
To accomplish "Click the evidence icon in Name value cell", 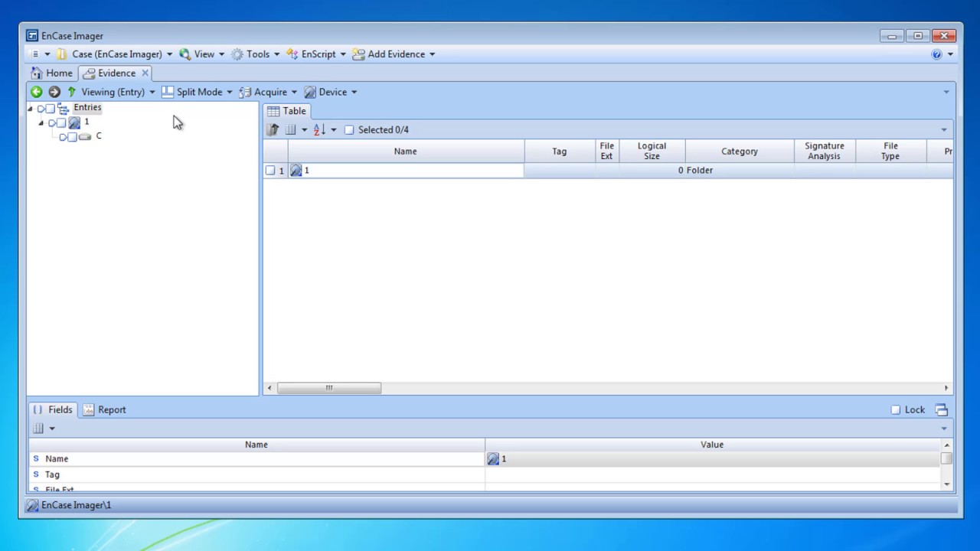I will pos(493,459).
